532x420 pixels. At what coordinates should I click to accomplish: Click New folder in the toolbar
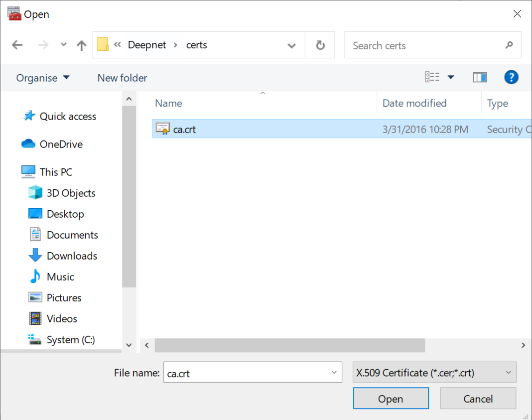[122, 78]
